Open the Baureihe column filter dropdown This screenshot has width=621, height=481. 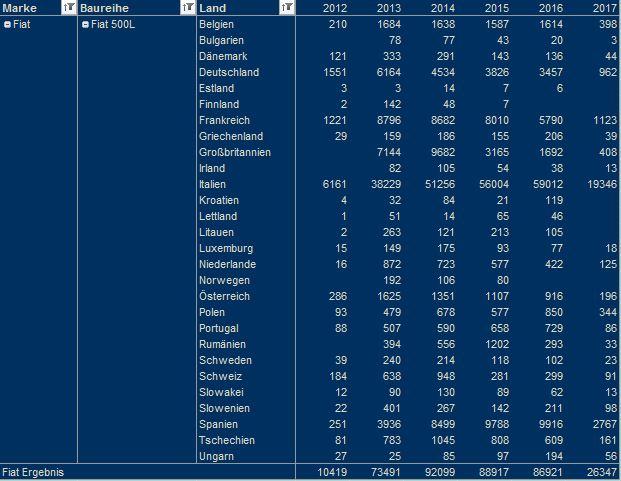(x=188, y=8)
